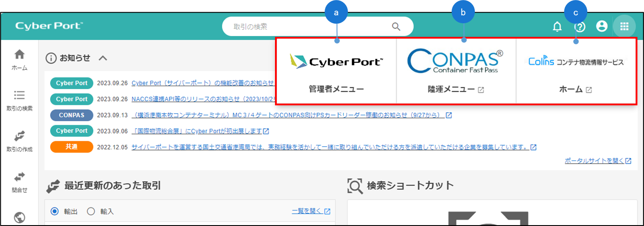Click the 取引の検索 search field
Screen dimensions: 644x226
coord(308,27)
